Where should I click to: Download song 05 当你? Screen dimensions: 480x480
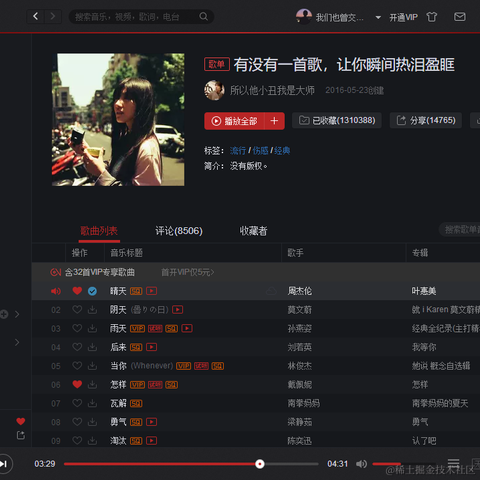click(92, 366)
